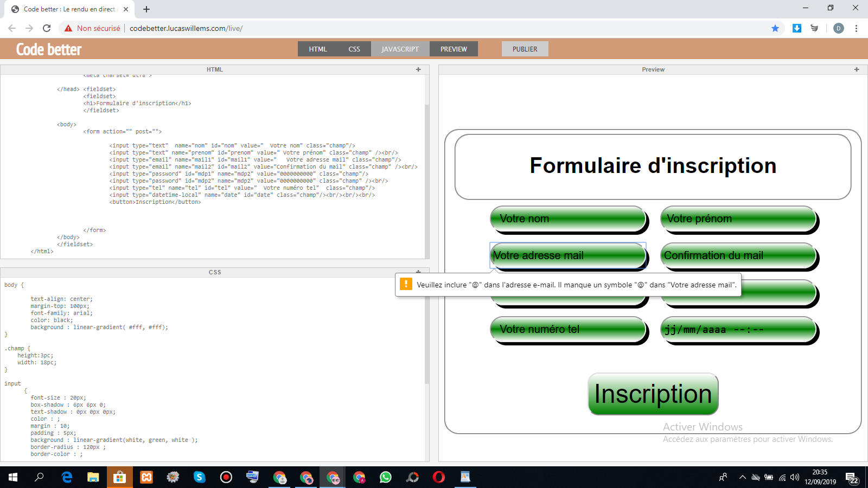
Task: Bookmark this page with the star icon
Action: 775,28
